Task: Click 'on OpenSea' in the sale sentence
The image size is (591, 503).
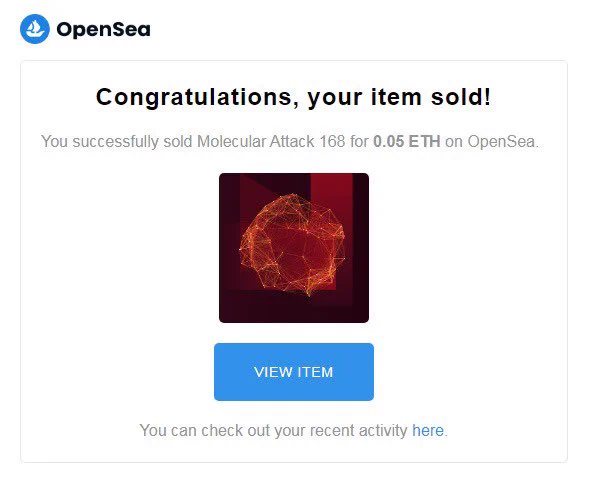Action: tap(491, 142)
